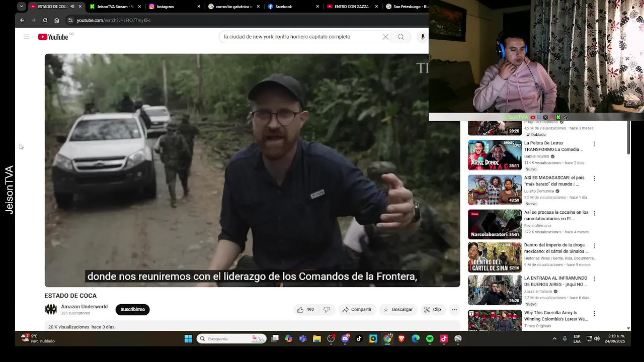Open LA ENTRADA AL INFRAMUNDO video title
The image size is (644, 362).
tap(556, 281)
